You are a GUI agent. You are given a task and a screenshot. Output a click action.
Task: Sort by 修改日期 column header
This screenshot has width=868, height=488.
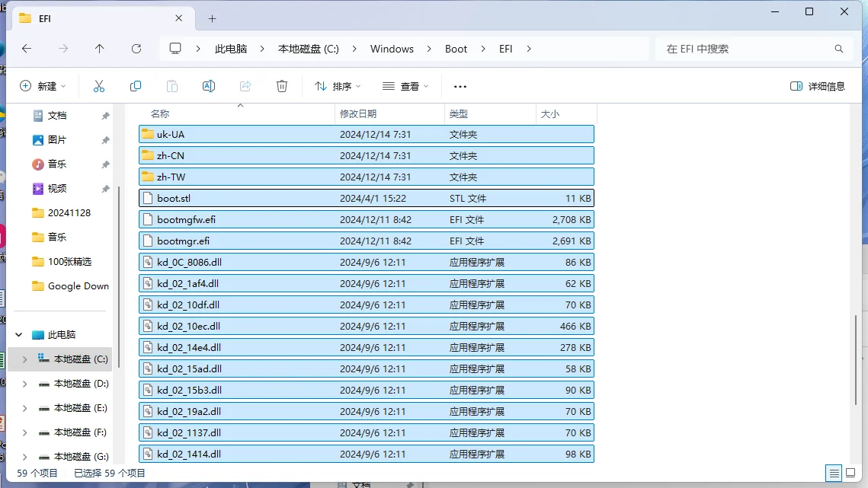(358, 113)
